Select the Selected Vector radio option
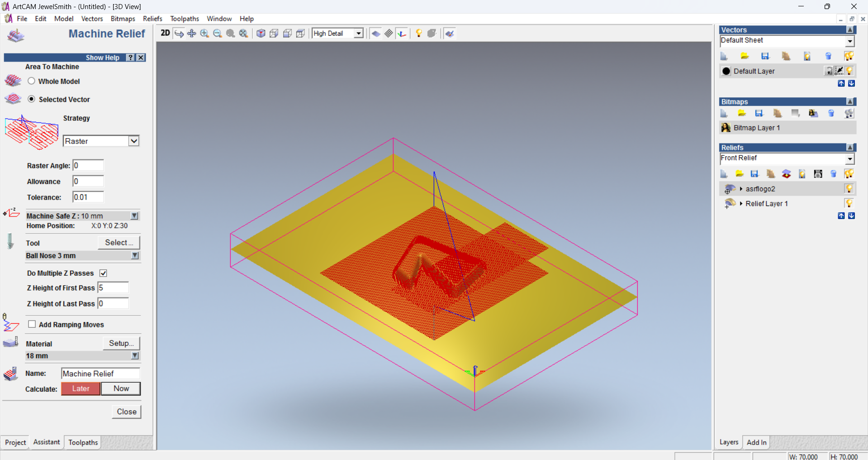868x460 pixels. (31, 99)
